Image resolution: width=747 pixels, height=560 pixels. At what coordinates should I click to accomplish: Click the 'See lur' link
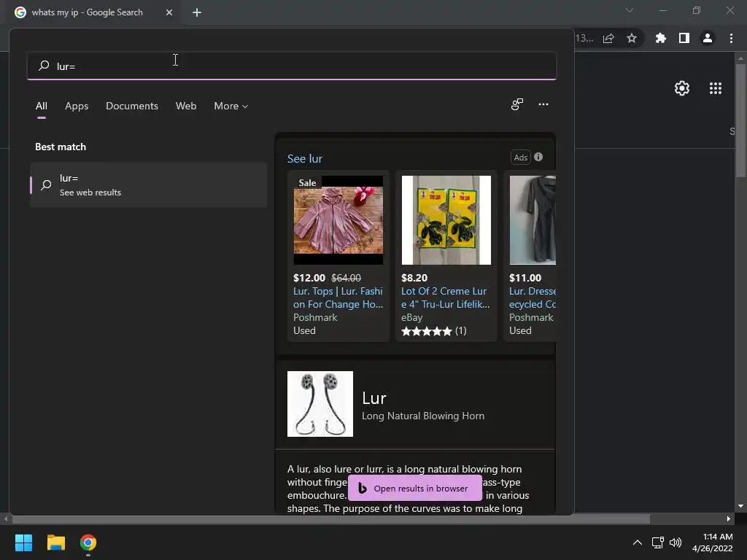pyautogui.click(x=305, y=158)
